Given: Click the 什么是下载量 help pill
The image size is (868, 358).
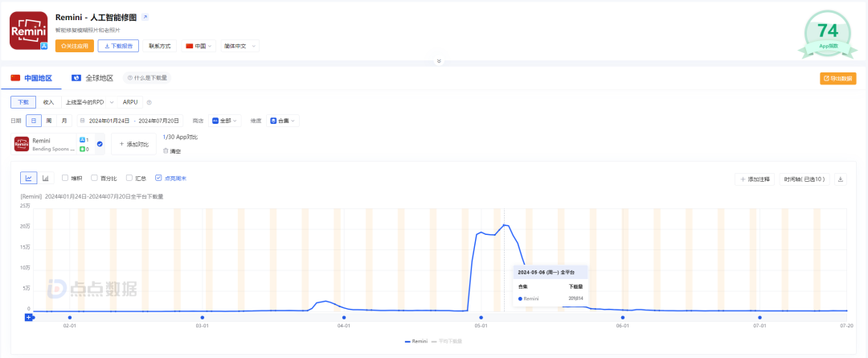Looking at the screenshot, I should click(x=147, y=78).
